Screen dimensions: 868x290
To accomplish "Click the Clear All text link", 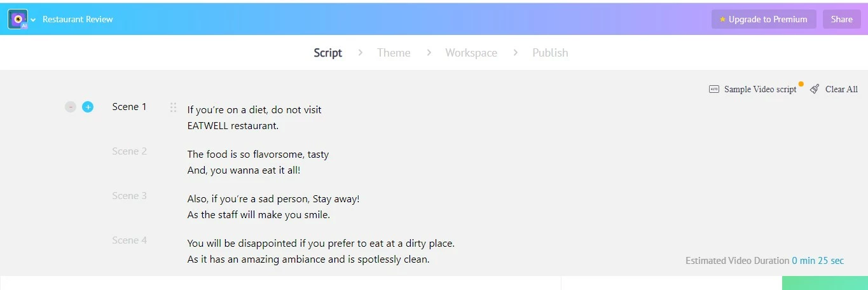I will point(841,89).
